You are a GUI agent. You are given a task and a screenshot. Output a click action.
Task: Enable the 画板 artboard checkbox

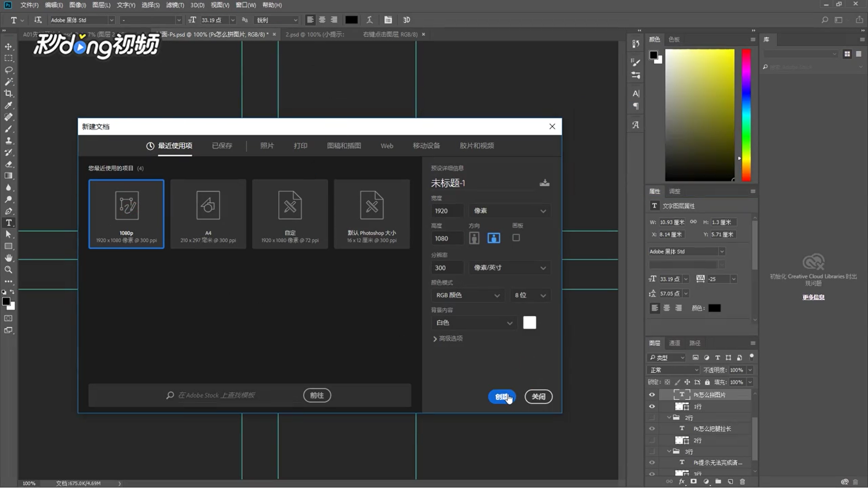pos(516,238)
